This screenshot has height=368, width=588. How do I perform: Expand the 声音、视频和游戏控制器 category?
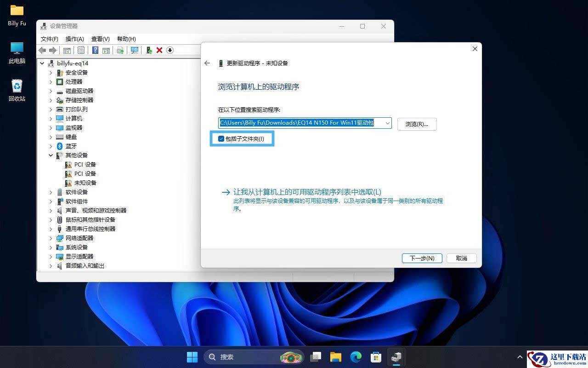[x=51, y=211]
